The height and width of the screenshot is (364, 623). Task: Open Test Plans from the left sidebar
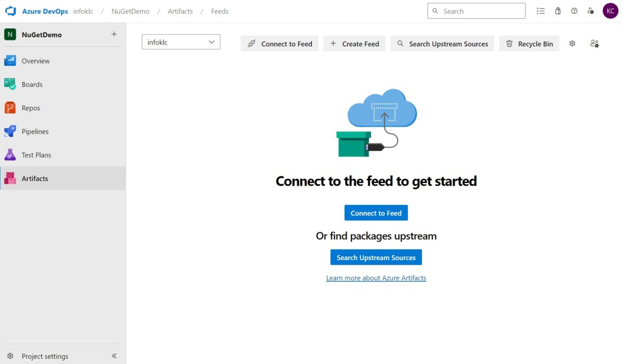click(x=37, y=154)
